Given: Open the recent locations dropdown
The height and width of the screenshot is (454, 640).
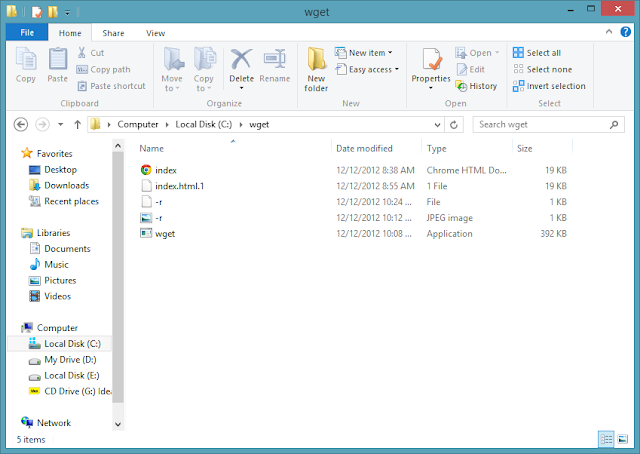Looking at the screenshot, I should (x=60, y=124).
